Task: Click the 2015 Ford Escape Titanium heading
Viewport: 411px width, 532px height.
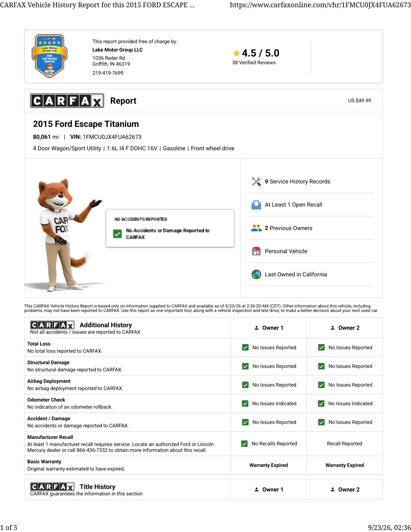Action: pos(86,124)
